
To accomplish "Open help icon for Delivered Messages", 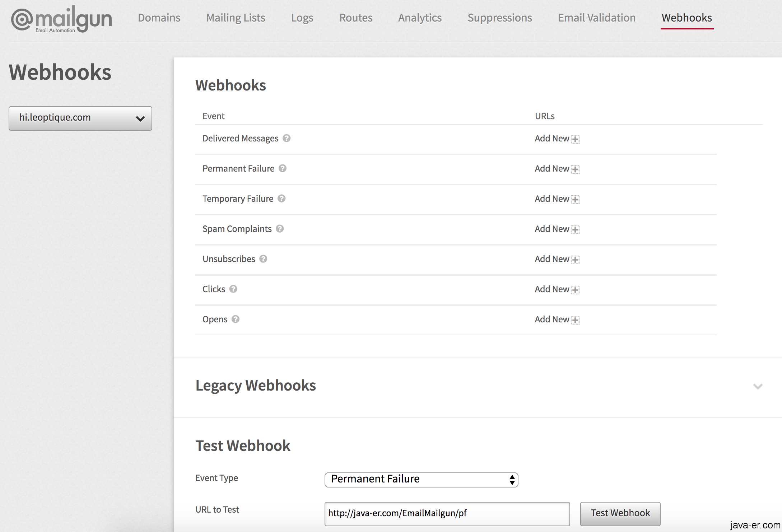I will coord(287,138).
